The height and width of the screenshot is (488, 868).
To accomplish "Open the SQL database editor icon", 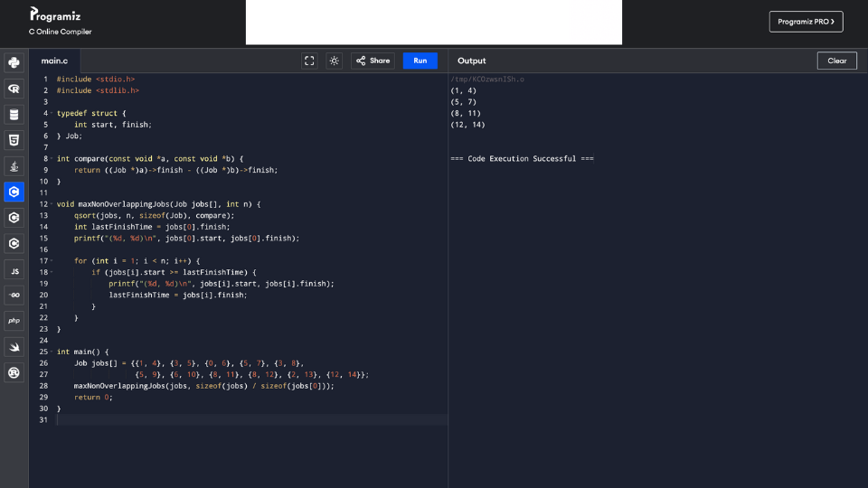I will click(14, 115).
